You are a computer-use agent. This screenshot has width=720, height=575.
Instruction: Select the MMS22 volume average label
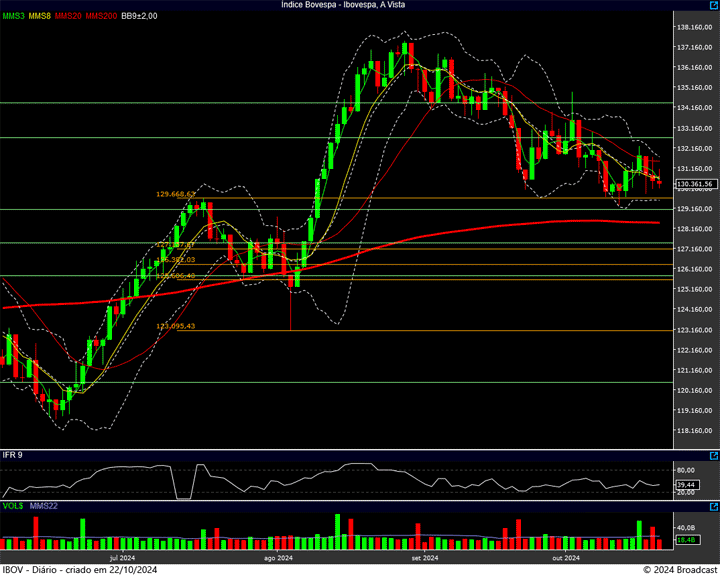(x=44, y=506)
